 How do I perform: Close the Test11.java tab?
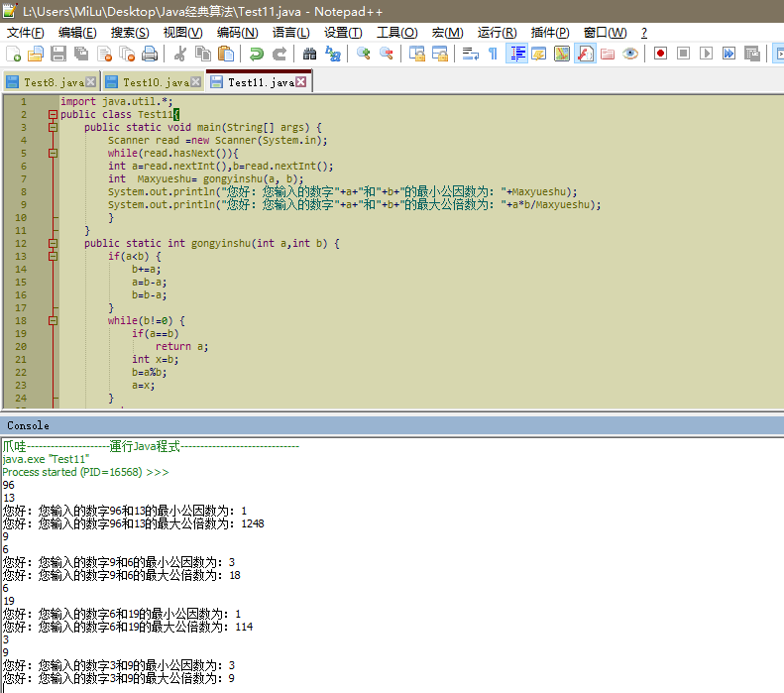click(x=301, y=82)
